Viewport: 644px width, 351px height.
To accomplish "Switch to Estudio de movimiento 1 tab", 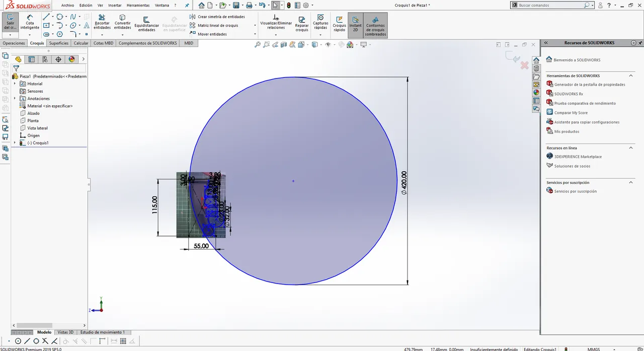I will tap(103, 332).
